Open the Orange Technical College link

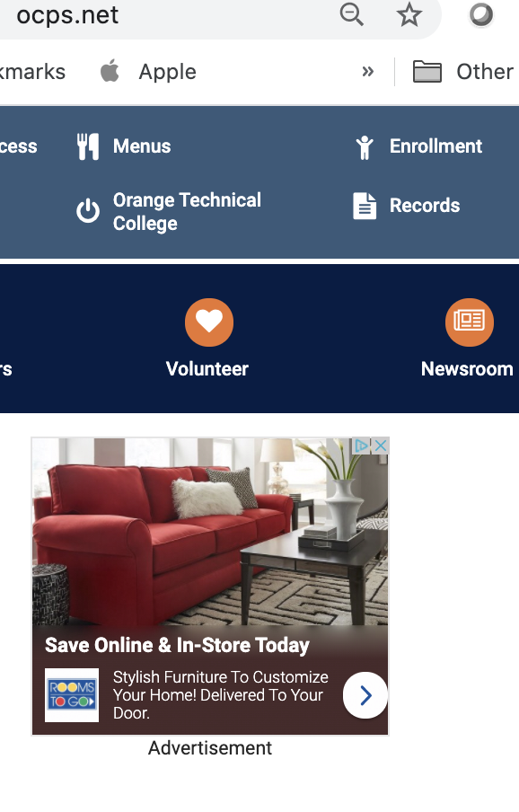(x=187, y=211)
